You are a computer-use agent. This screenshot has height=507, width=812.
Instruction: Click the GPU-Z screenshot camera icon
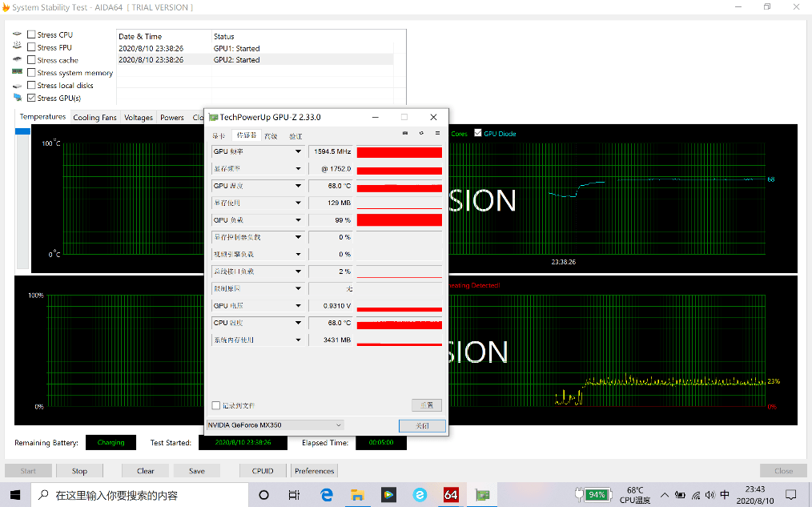coord(405,133)
